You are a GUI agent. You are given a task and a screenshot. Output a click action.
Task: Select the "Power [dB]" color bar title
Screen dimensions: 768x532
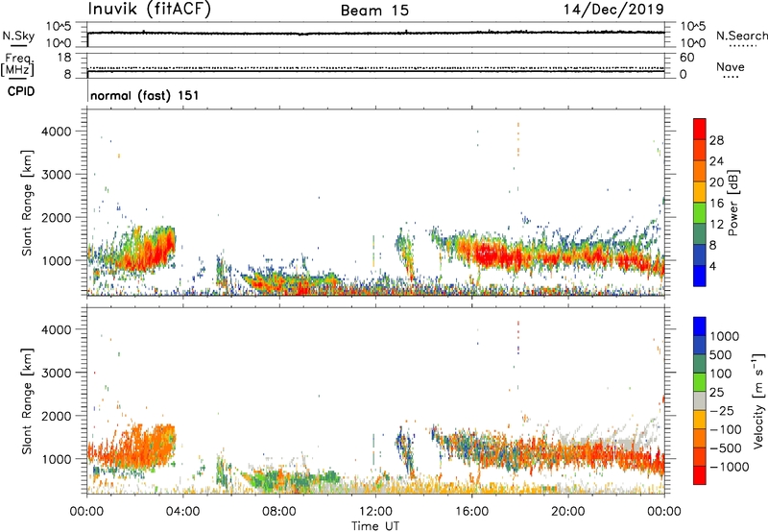click(x=732, y=203)
